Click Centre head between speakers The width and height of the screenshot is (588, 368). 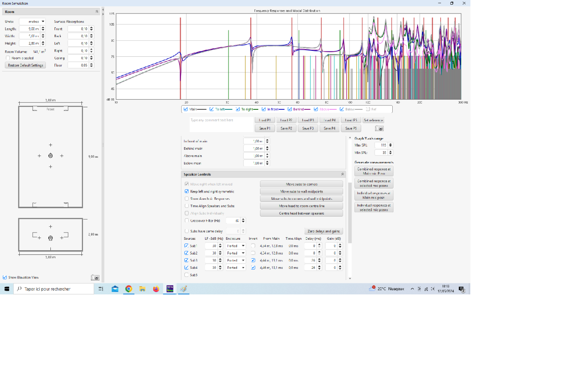[302, 213]
